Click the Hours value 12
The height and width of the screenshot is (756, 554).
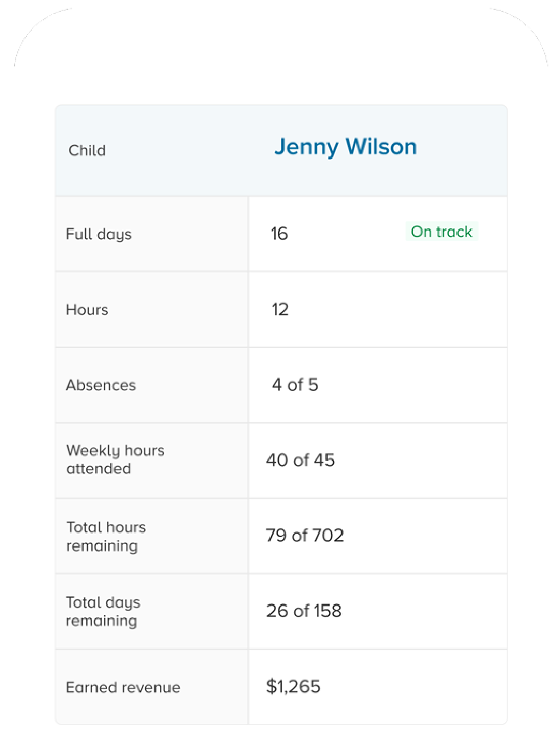pos(280,309)
